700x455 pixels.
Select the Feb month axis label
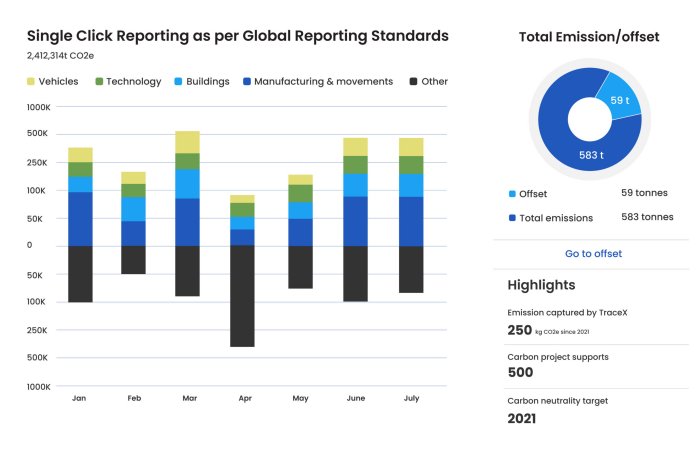pos(134,398)
